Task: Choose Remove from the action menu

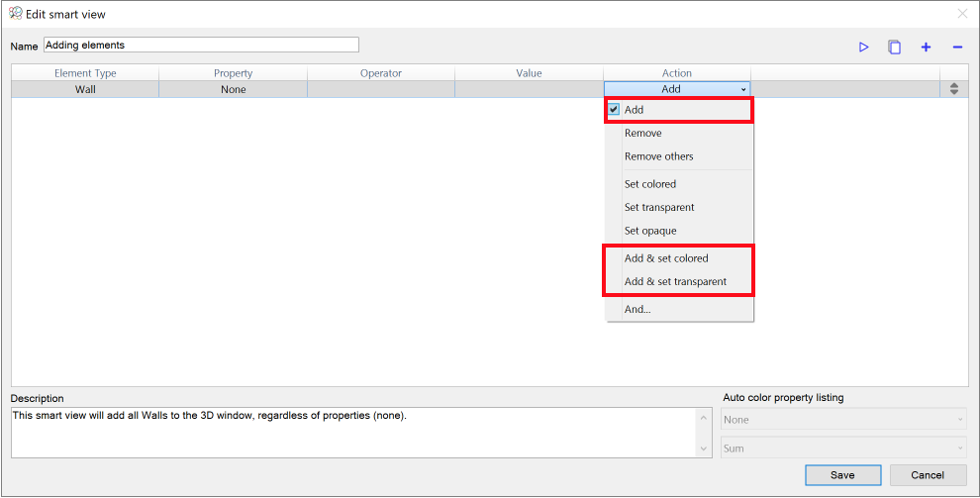Action: (680, 133)
